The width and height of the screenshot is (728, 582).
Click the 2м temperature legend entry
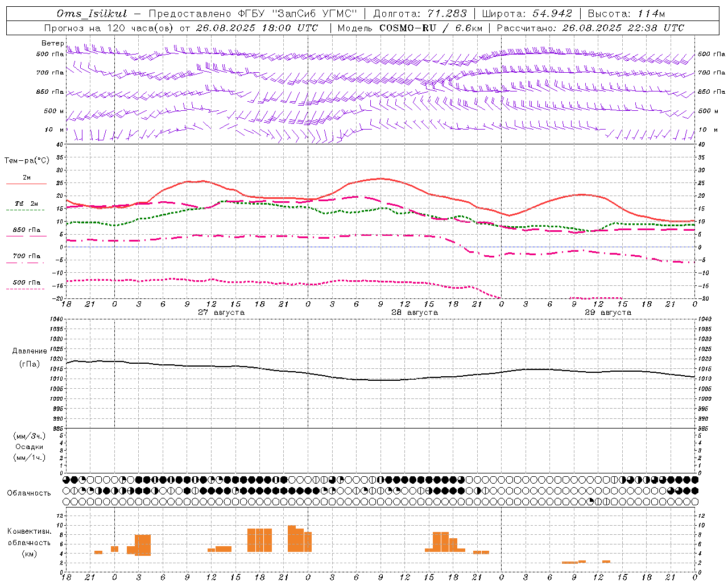[27, 177]
